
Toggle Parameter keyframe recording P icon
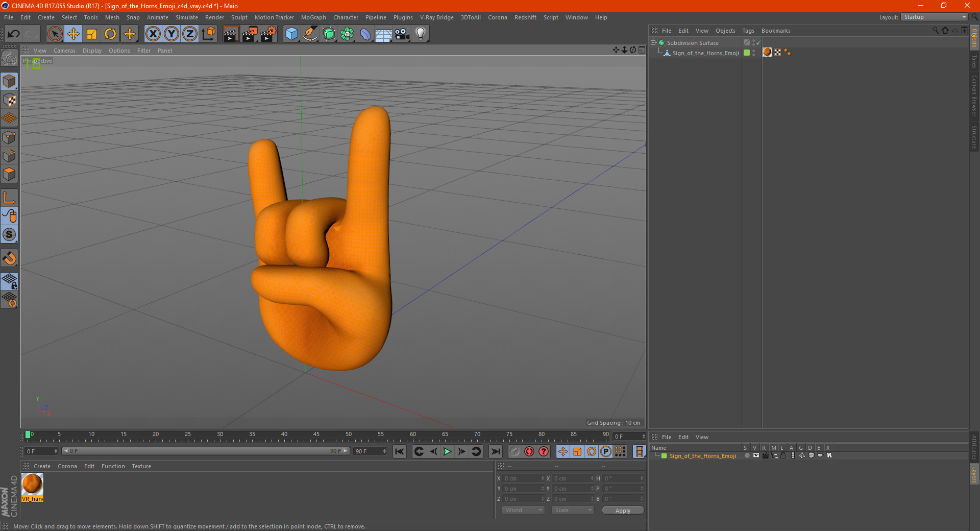pyautogui.click(x=606, y=451)
